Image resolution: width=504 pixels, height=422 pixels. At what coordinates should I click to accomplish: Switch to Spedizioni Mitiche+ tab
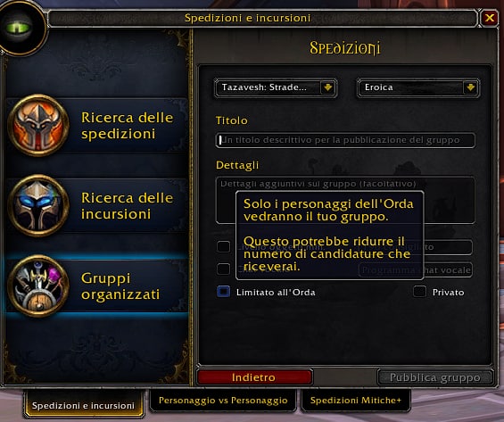356,401
